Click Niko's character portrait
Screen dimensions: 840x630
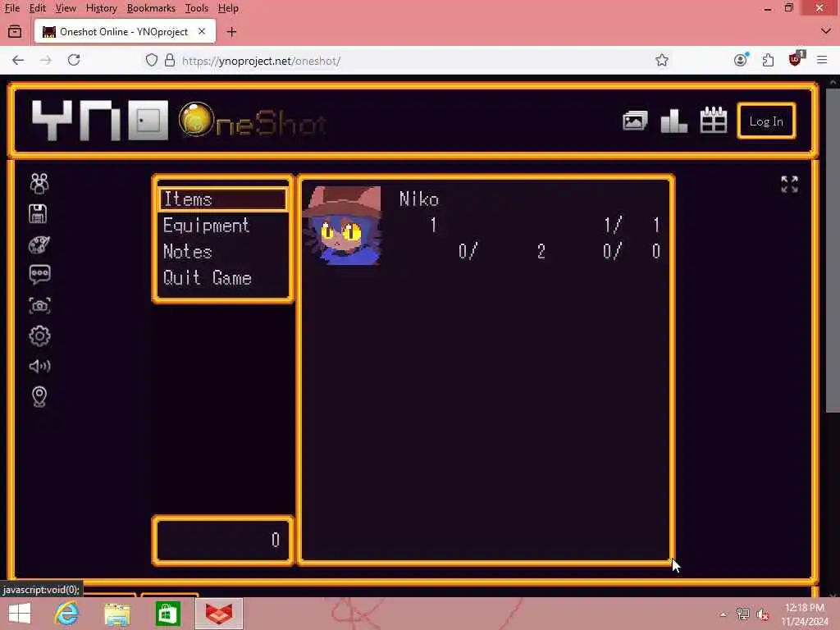[342, 226]
